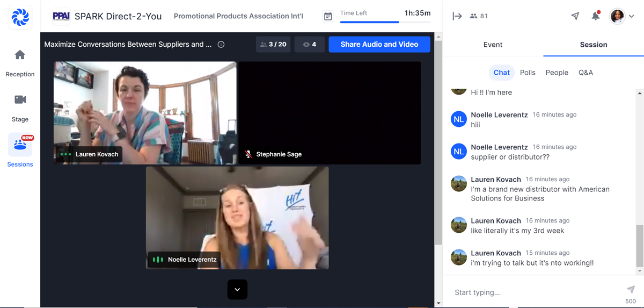This screenshot has width=644, height=308.
Task: Open the Q&A section
Action: (x=586, y=73)
